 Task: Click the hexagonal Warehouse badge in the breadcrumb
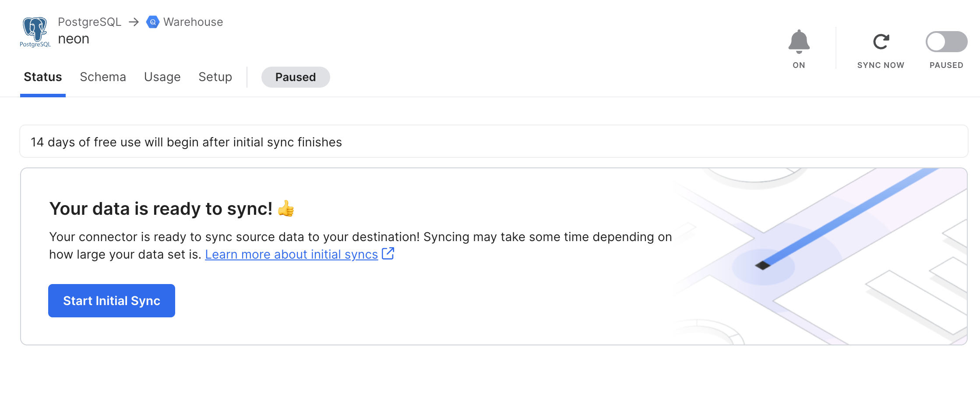152,22
